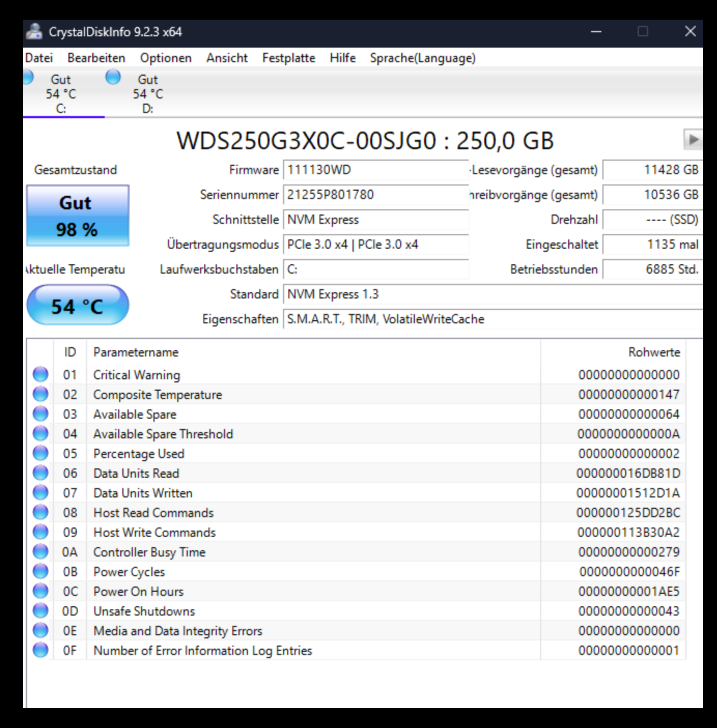Viewport: 717px width, 728px height.
Task: Click the Standard field NVM Express 1.3
Action: tap(493, 294)
